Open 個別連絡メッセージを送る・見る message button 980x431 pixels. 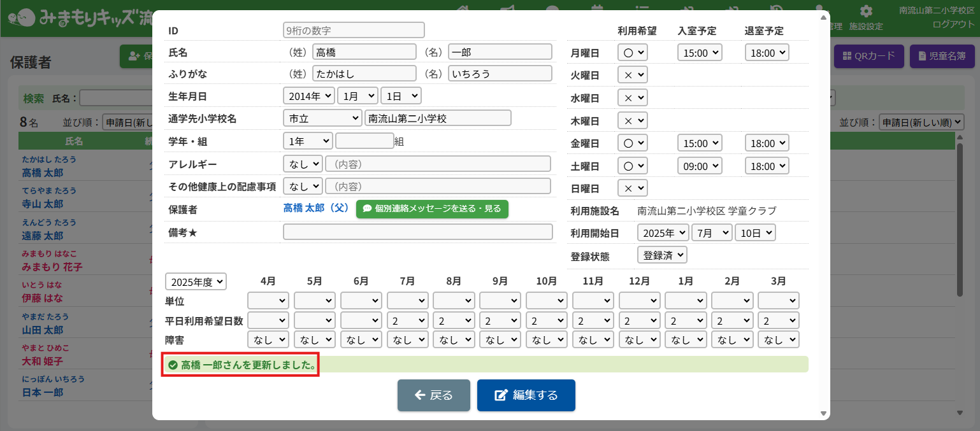tap(432, 208)
